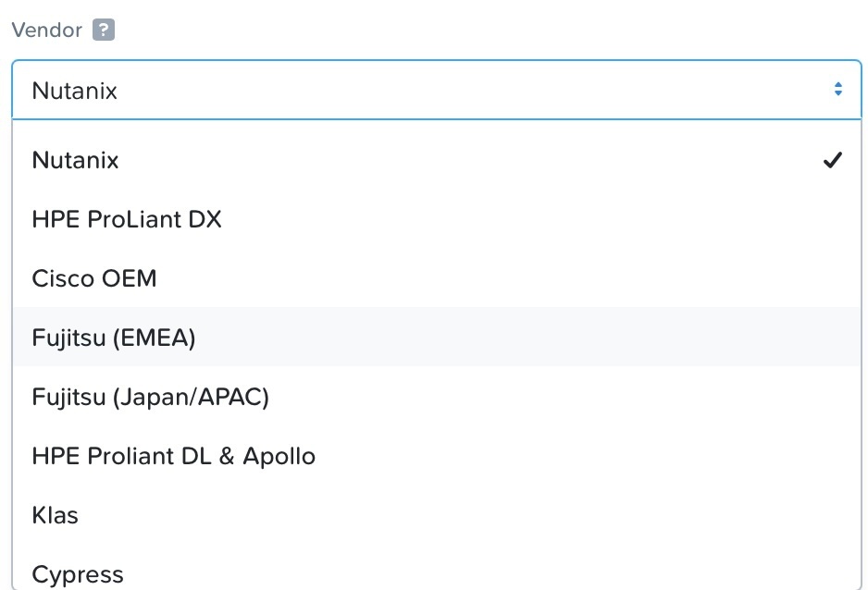Pick Cisco OEM from the dropdown list

(x=437, y=278)
